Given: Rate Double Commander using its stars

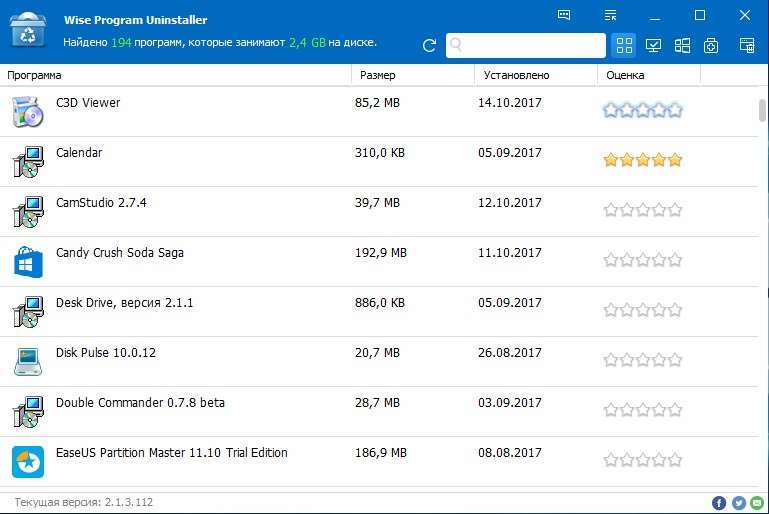Looking at the screenshot, I should tap(642, 410).
